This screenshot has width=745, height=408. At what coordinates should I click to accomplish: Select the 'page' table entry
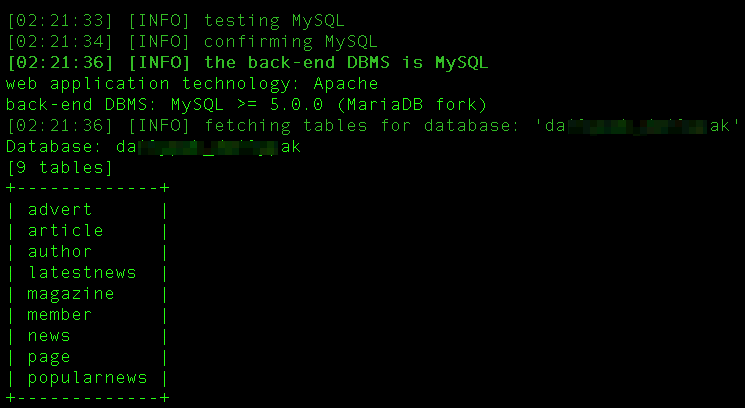pyautogui.click(x=48, y=357)
